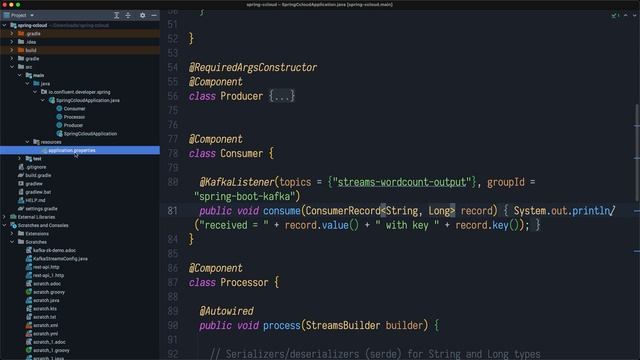This screenshot has width=640, height=360.
Task: Select scratch.java file icon
Action: [29, 300]
